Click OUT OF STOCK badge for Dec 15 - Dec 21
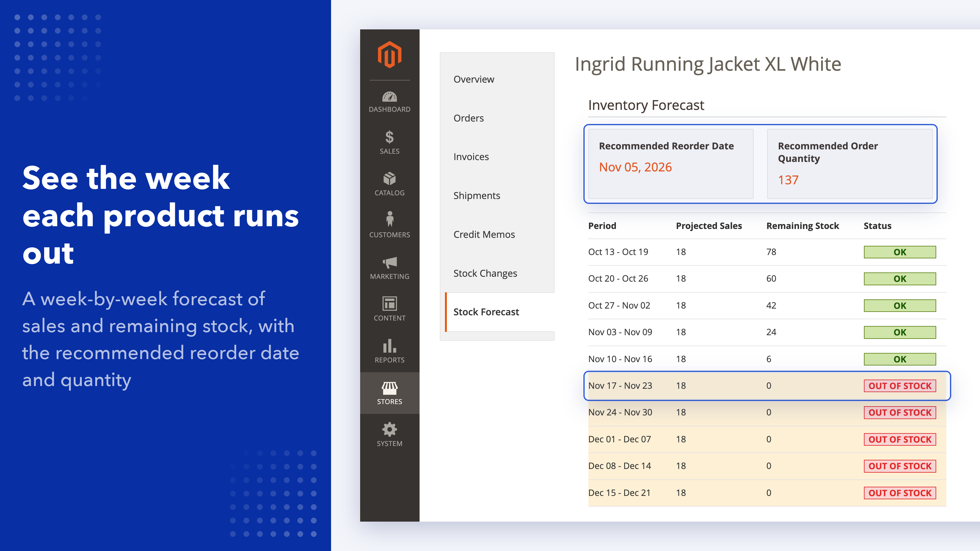This screenshot has height=551, width=980. [899, 493]
